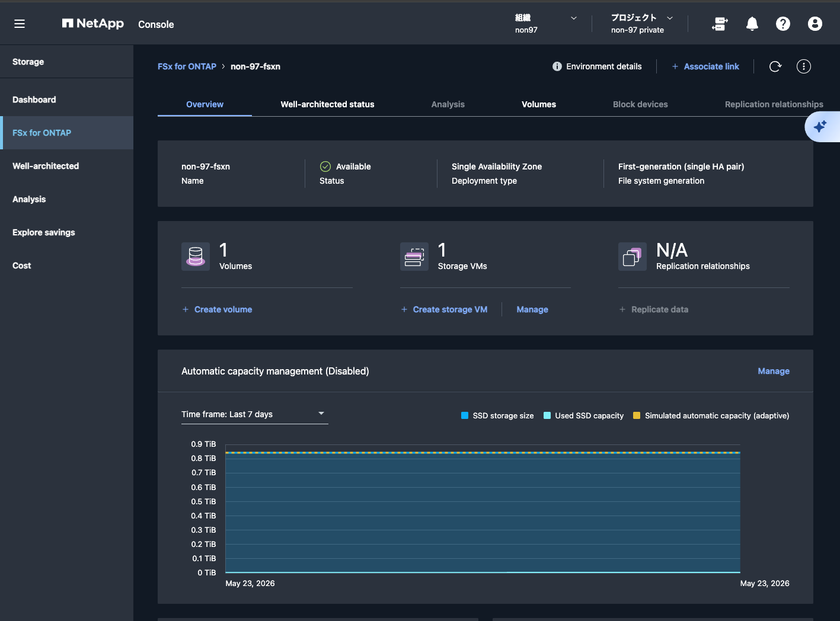Image resolution: width=840 pixels, height=621 pixels.
Task: Switch to the Analysis tab
Action: pyautogui.click(x=448, y=104)
